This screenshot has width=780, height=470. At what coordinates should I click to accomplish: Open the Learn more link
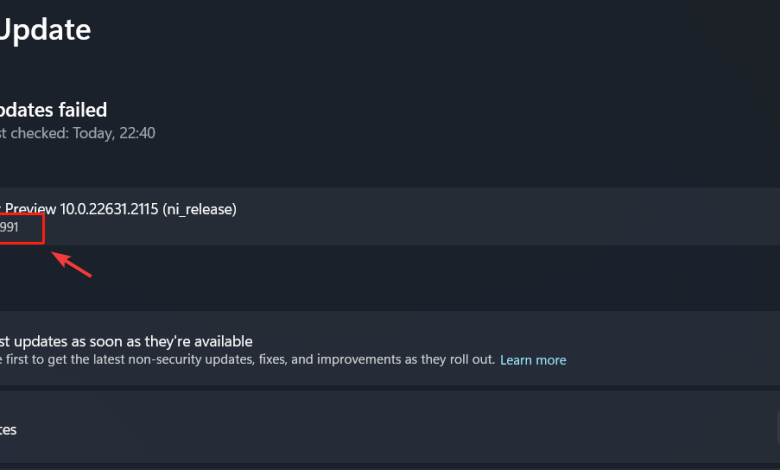point(533,360)
